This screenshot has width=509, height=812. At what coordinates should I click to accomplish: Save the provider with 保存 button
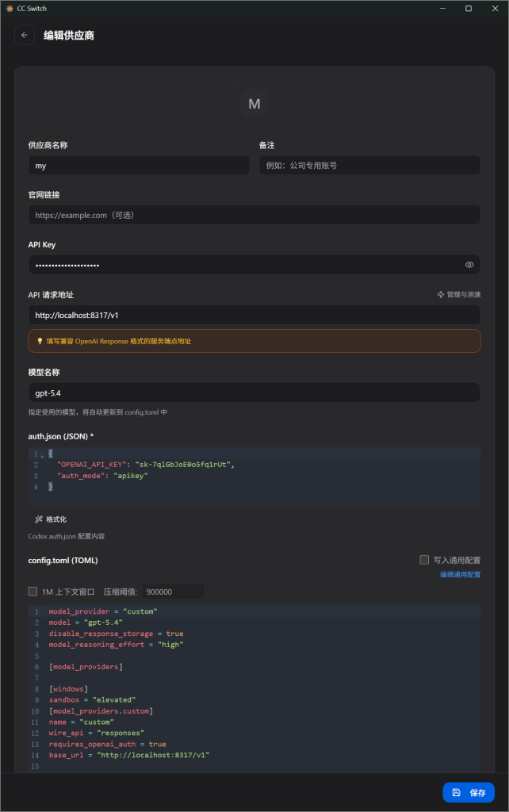[469, 792]
